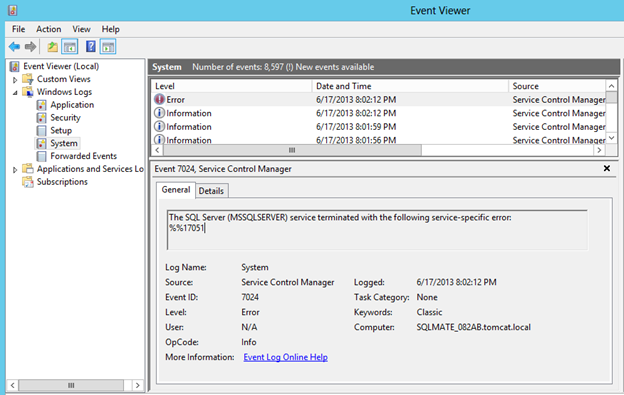Click the red Error level icon
Viewport: 624px width, 395px height.
(159, 99)
